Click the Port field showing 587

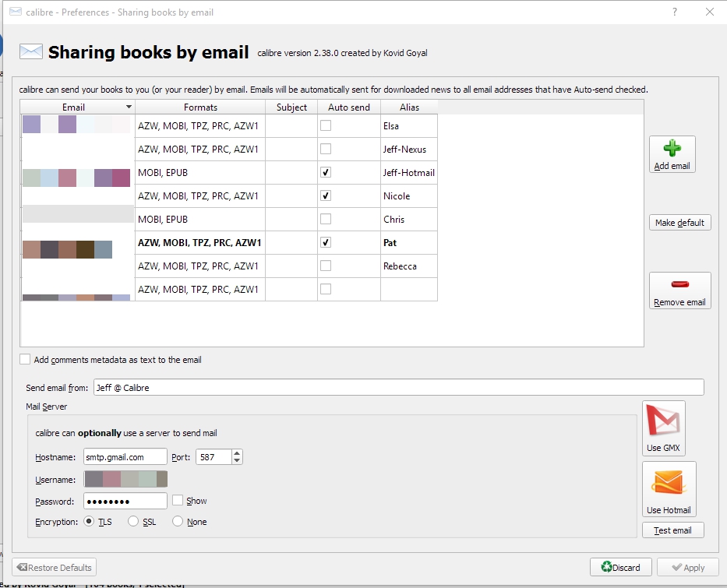coord(214,457)
